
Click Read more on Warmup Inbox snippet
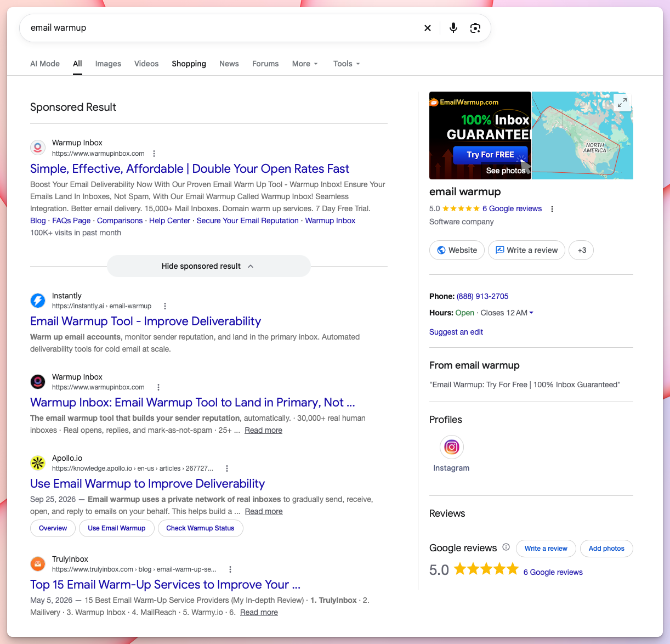click(x=263, y=430)
